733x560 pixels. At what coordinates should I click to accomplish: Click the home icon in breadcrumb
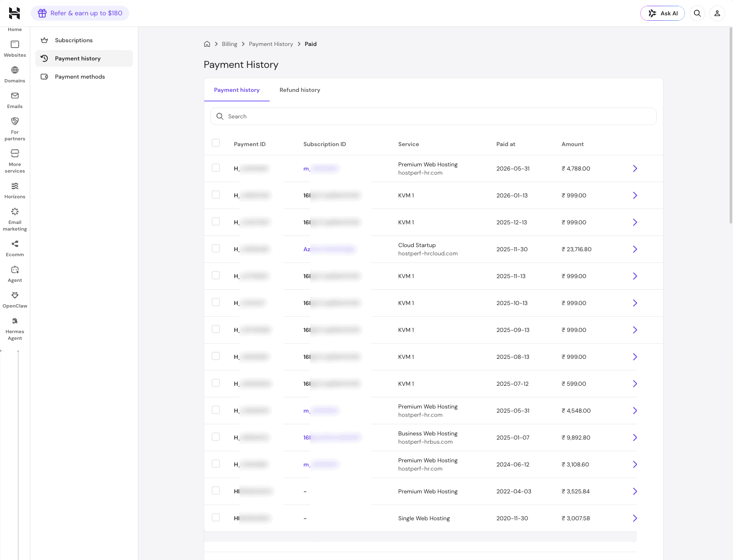click(207, 44)
